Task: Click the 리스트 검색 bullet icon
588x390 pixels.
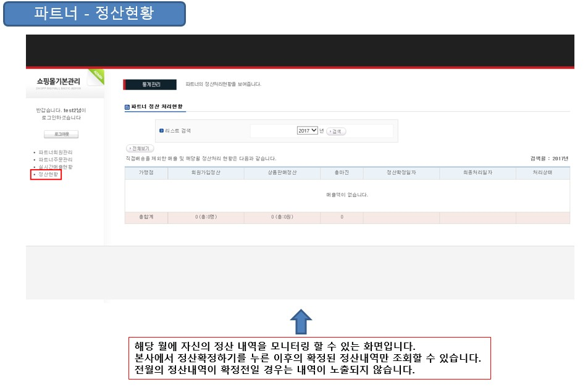Action: (x=161, y=131)
